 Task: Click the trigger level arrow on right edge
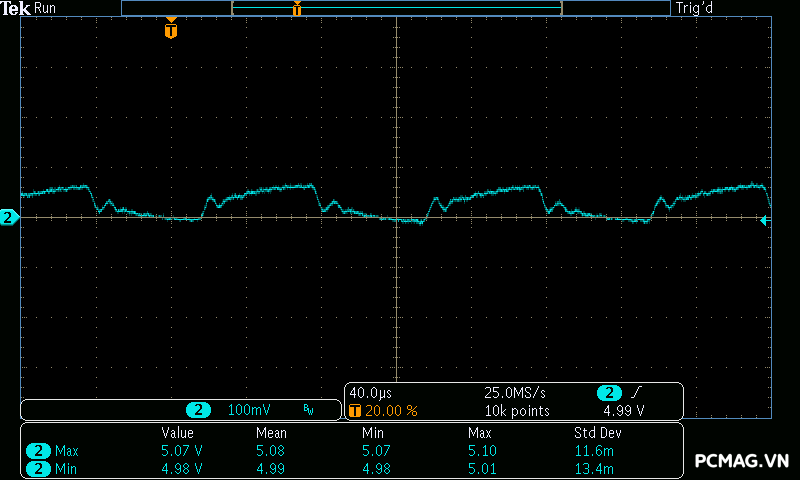(x=764, y=221)
